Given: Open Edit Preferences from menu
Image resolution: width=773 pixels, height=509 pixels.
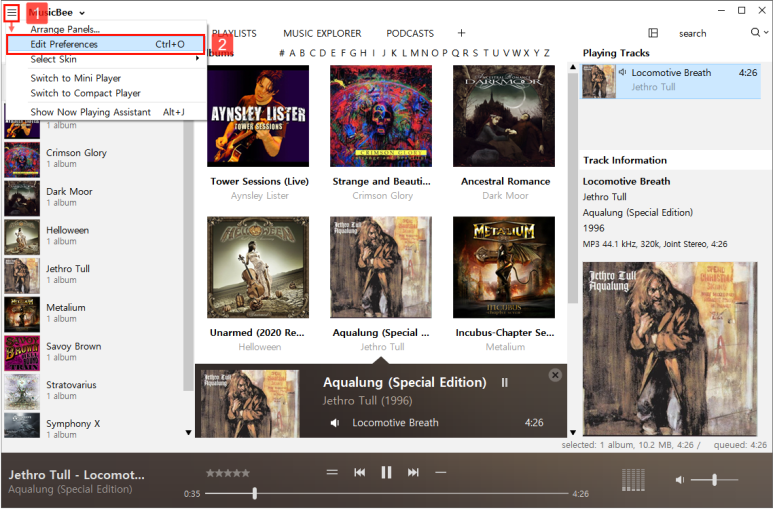Looking at the screenshot, I should [x=105, y=44].
